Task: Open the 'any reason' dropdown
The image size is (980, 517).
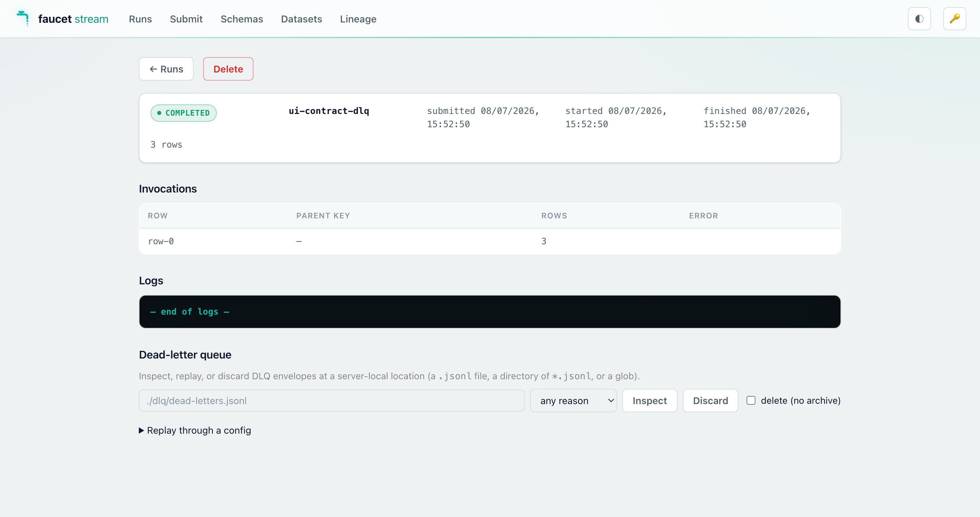Action: (573, 400)
